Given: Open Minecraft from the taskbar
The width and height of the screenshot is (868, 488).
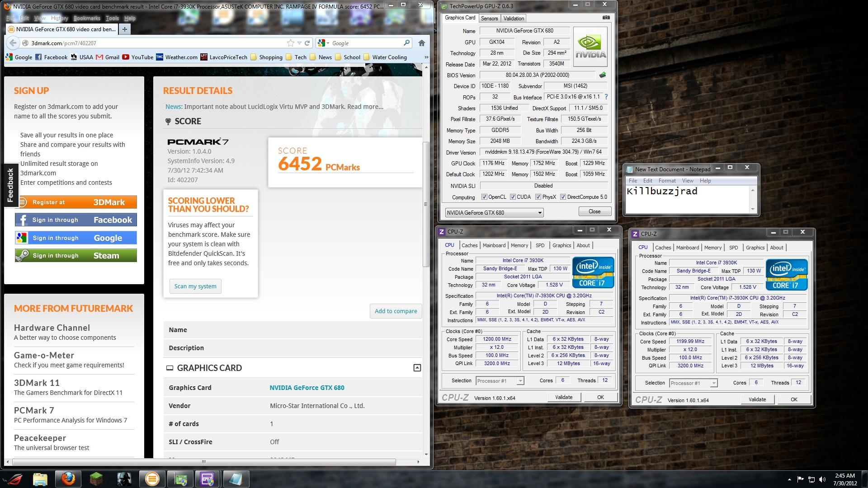Looking at the screenshot, I should pyautogui.click(x=96, y=479).
